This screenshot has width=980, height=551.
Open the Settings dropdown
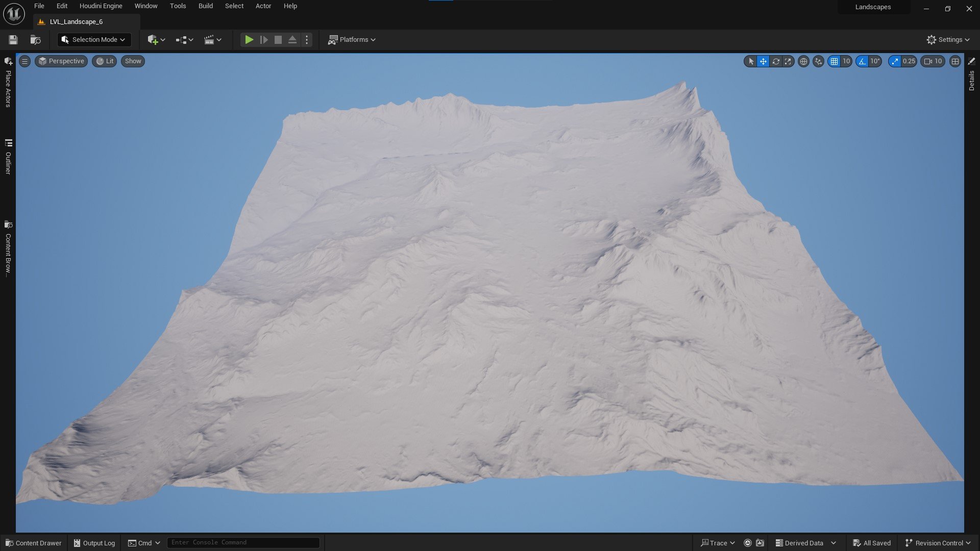tap(948, 40)
